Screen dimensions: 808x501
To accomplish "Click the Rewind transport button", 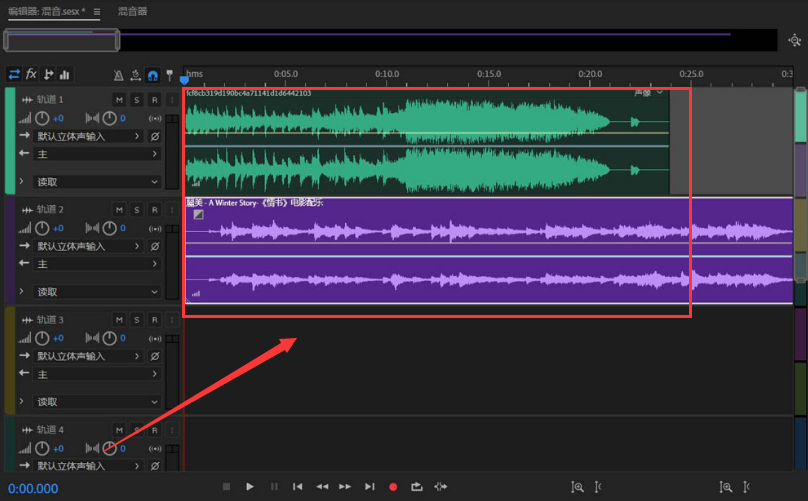I will tap(322, 487).
